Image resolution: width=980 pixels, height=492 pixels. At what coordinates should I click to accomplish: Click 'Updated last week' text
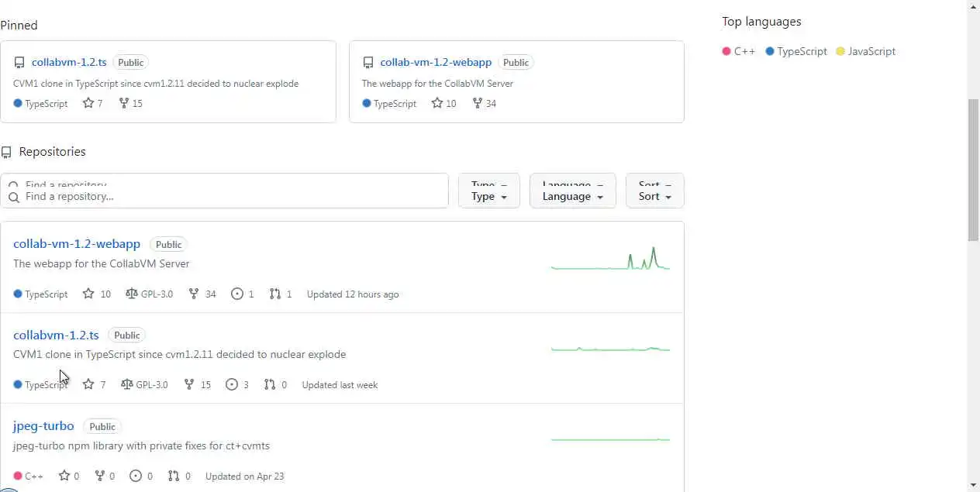coord(340,384)
